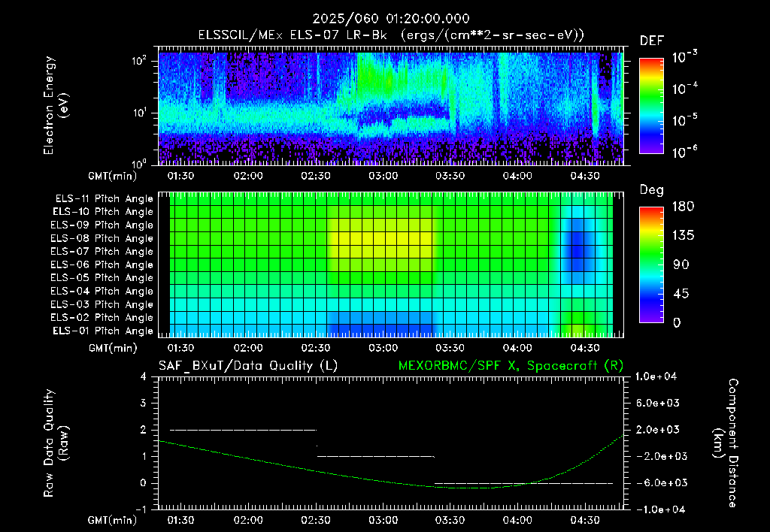Click the DEF color bar in the spectrogram panel
770x532 pixels.
(x=651, y=105)
